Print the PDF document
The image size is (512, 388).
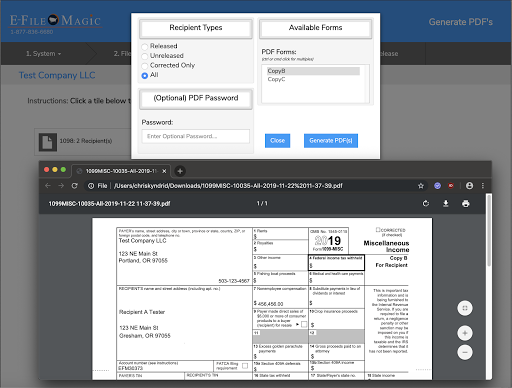(466, 203)
